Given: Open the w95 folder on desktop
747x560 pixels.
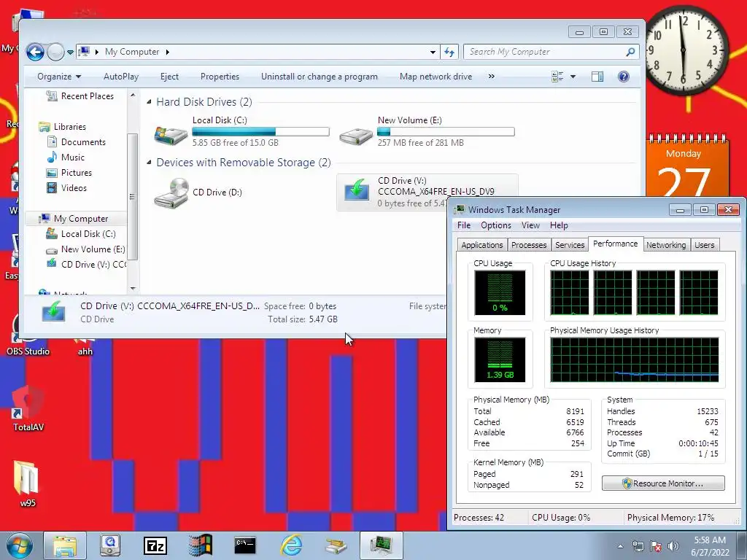Looking at the screenshot, I should tap(27, 483).
